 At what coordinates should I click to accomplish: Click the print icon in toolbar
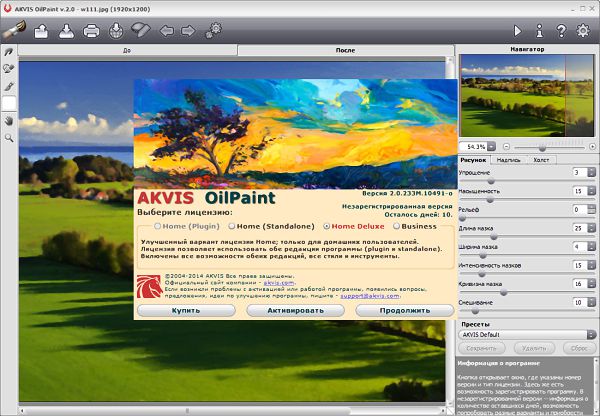[91, 30]
